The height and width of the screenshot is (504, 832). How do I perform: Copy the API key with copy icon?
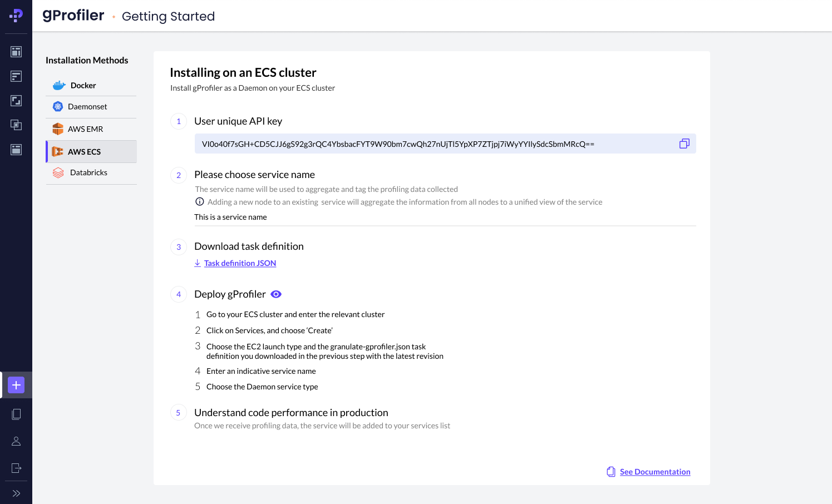coord(684,144)
